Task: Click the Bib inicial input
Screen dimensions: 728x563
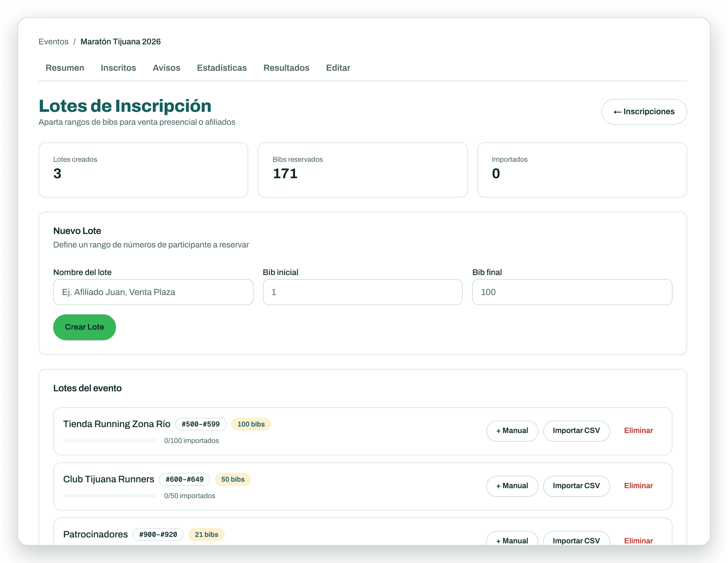Action: 363,292
